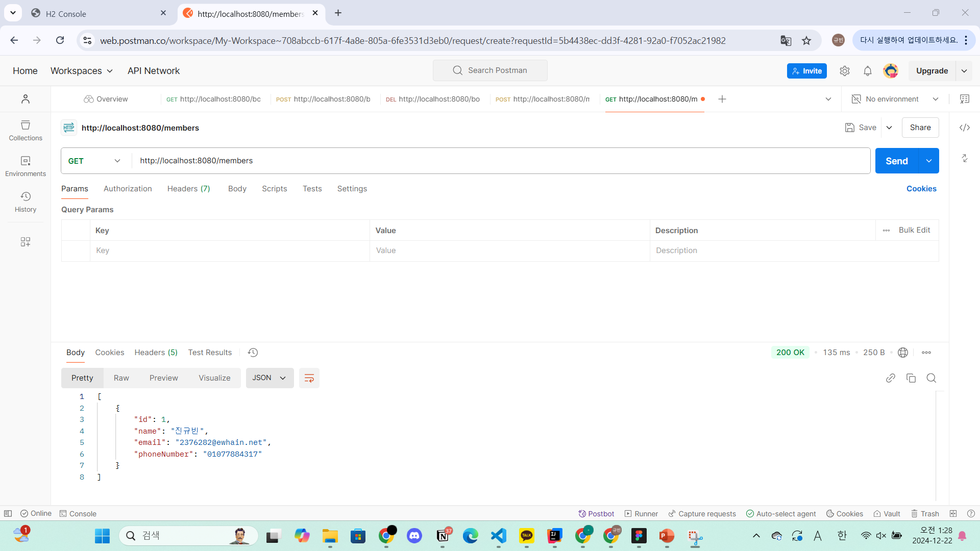The width and height of the screenshot is (980, 551).
Task: Click the Cookies link under Send
Action: pos(921,189)
